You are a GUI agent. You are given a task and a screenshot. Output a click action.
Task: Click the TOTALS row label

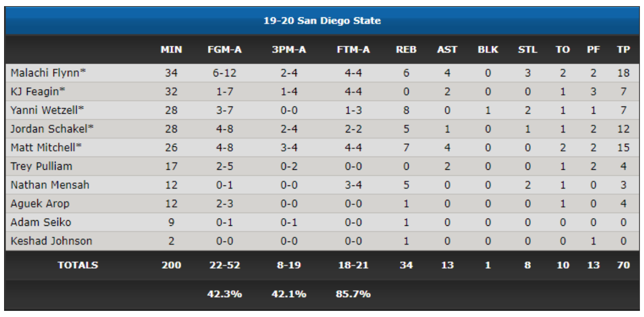pyautogui.click(x=77, y=265)
